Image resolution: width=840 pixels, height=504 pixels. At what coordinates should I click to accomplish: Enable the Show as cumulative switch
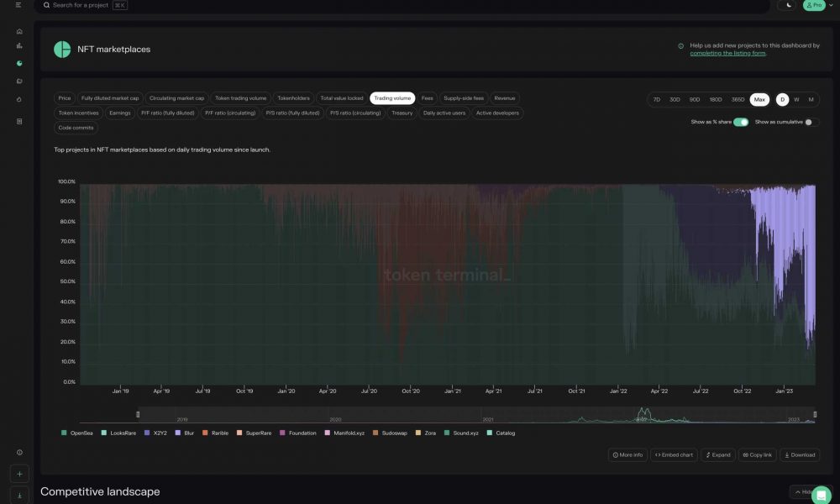(x=811, y=122)
